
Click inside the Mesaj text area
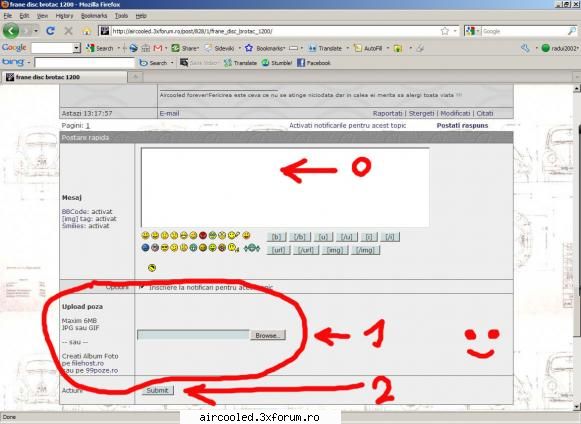[285, 187]
